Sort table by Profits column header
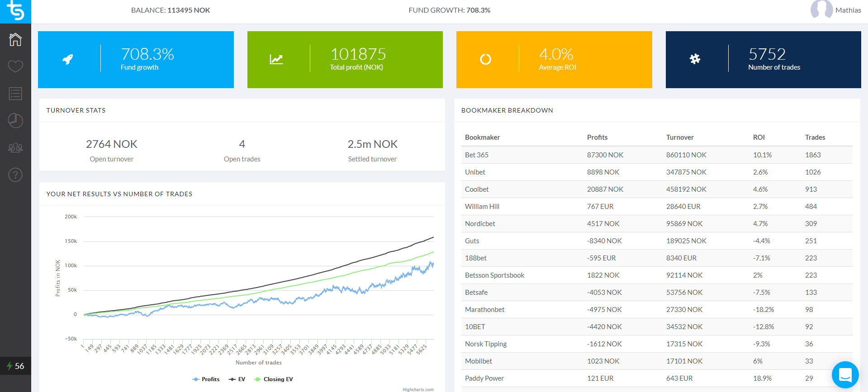 597,137
